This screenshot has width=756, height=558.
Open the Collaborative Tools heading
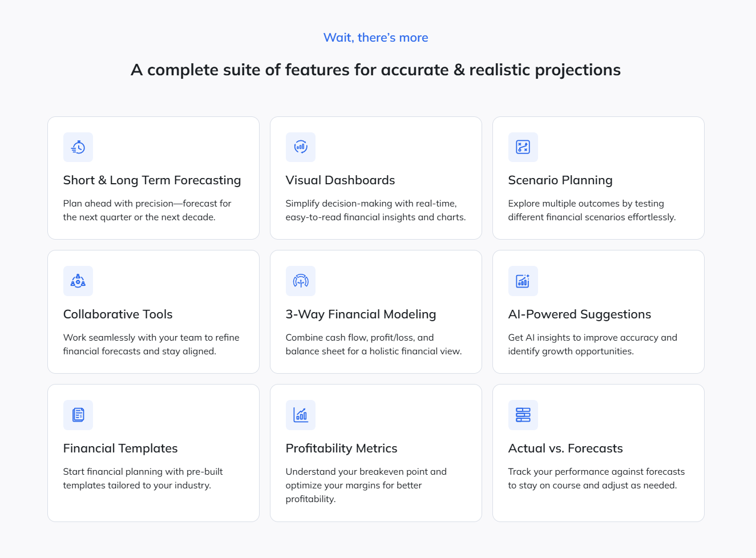click(x=118, y=314)
